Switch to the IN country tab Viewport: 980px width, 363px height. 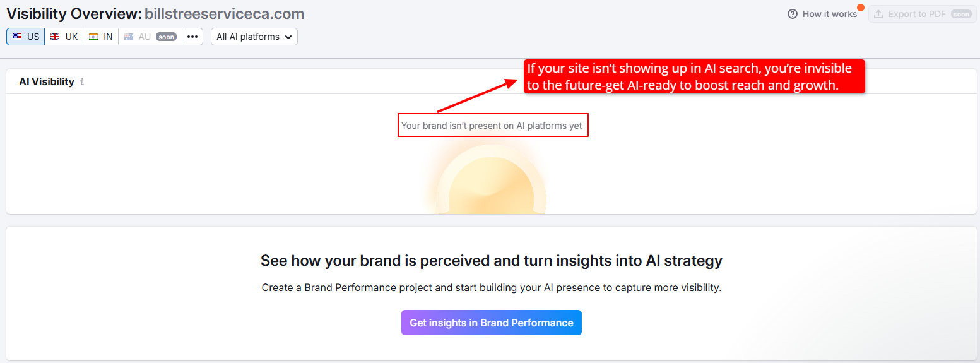tap(101, 37)
